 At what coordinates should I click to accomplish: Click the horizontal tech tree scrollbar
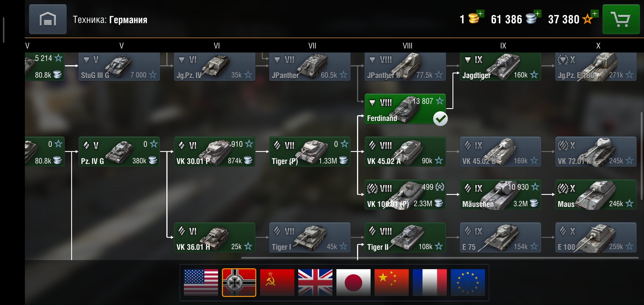(x=440, y=258)
